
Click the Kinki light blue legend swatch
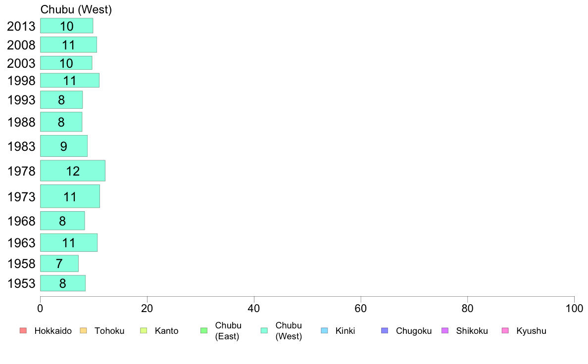(324, 331)
